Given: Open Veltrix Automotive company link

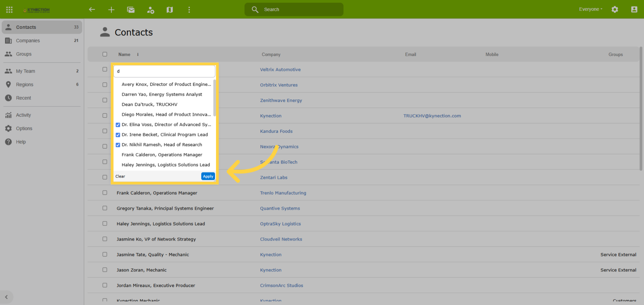Looking at the screenshot, I should [x=280, y=69].
